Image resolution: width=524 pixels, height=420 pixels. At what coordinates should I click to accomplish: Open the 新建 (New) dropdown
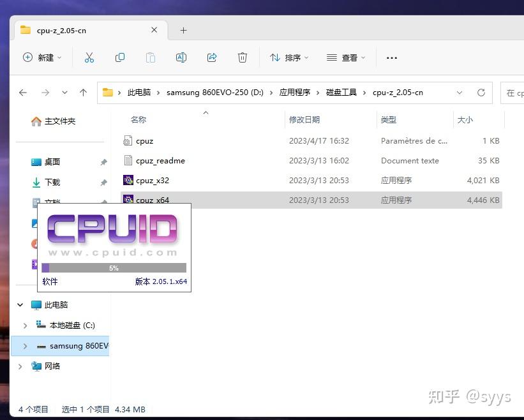tap(42, 58)
